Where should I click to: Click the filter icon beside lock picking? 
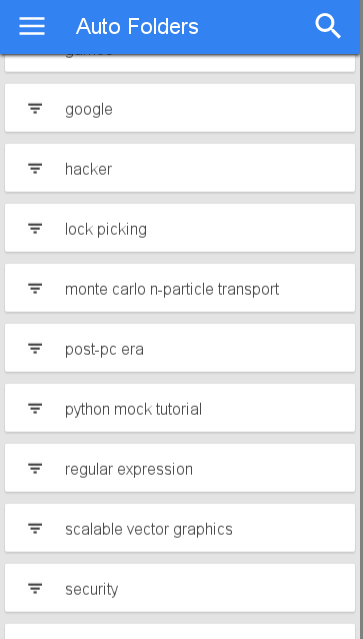point(35,228)
